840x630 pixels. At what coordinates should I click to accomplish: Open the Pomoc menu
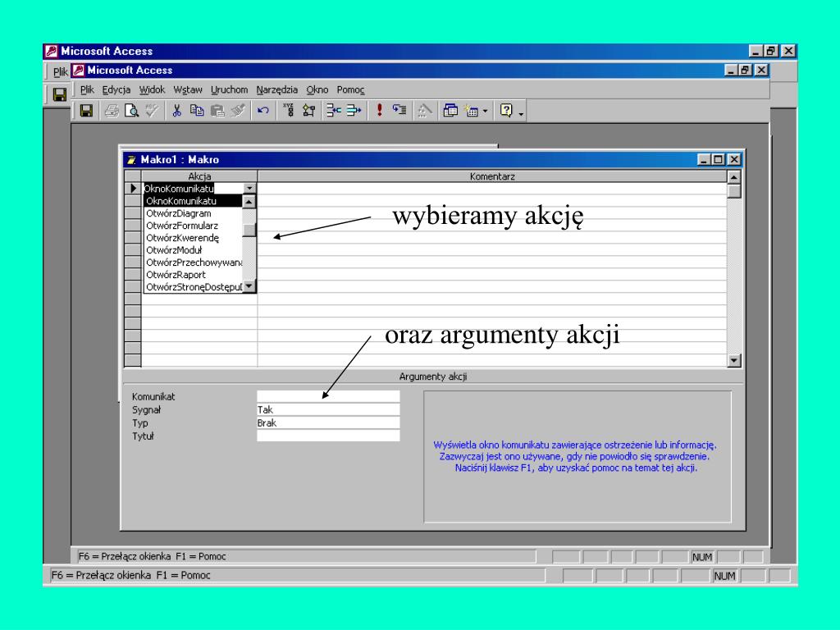[x=350, y=89]
